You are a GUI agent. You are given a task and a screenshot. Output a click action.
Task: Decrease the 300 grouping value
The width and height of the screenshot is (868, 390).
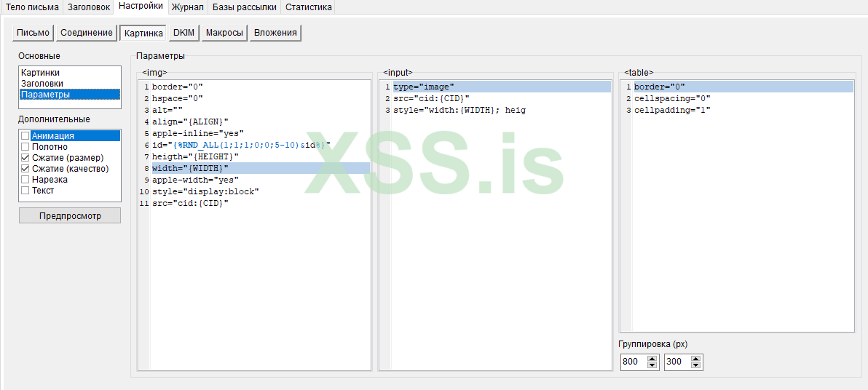coord(696,365)
